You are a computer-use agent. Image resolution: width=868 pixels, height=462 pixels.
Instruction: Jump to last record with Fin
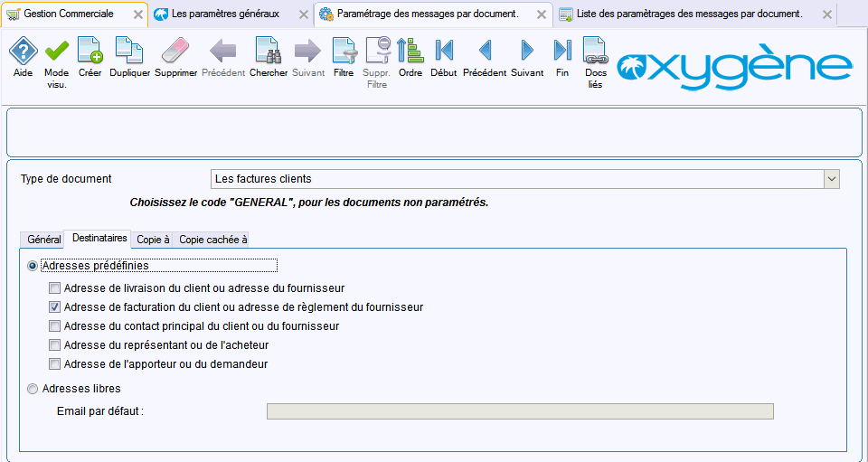[562, 51]
